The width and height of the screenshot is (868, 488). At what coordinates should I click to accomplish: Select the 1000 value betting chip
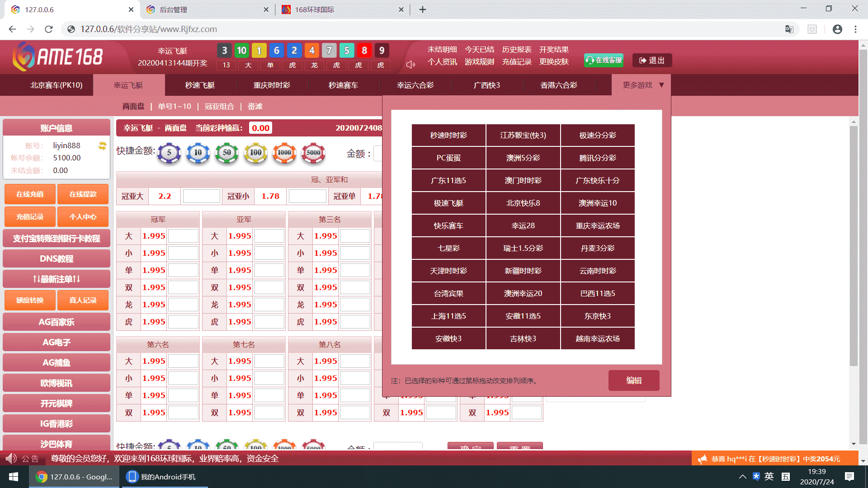pos(284,153)
